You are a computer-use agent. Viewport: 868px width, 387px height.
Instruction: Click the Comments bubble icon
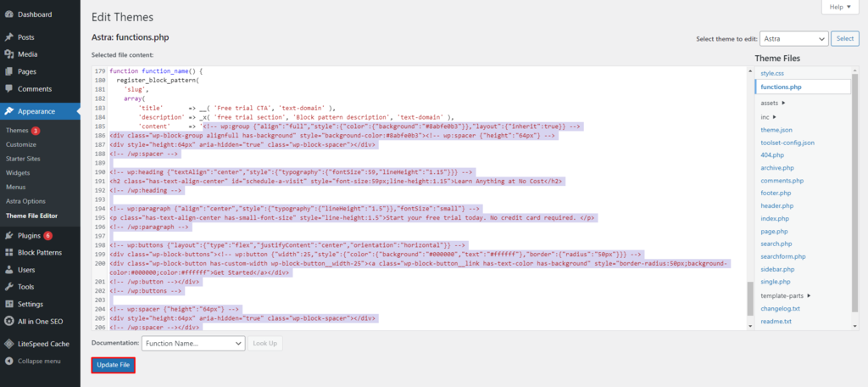click(x=8, y=88)
